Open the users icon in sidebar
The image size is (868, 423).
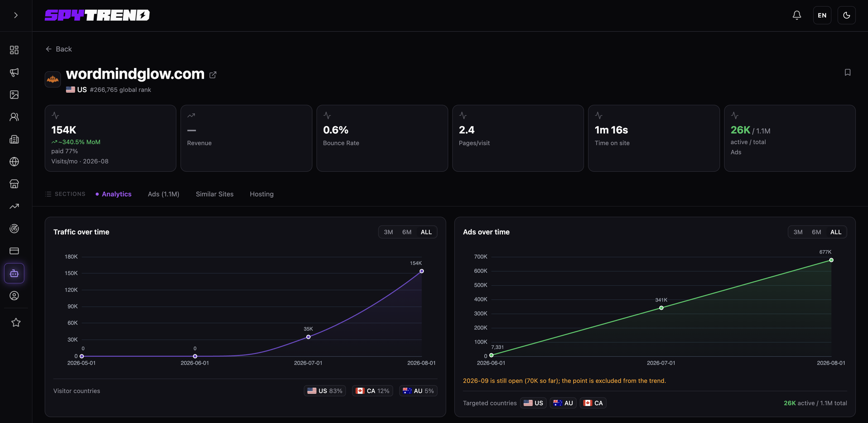pyautogui.click(x=14, y=117)
